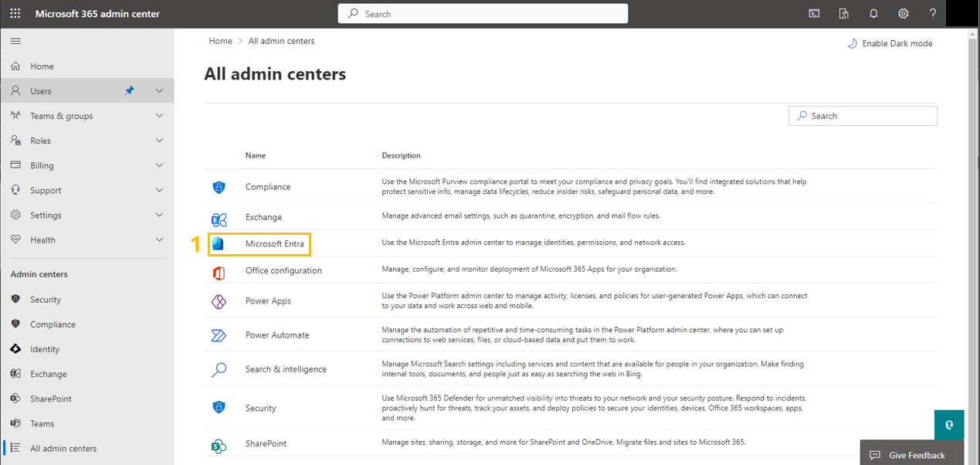Image resolution: width=980 pixels, height=465 pixels.
Task: Open the Exchange link in table
Action: pyautogui.click(x=263, y=217)
